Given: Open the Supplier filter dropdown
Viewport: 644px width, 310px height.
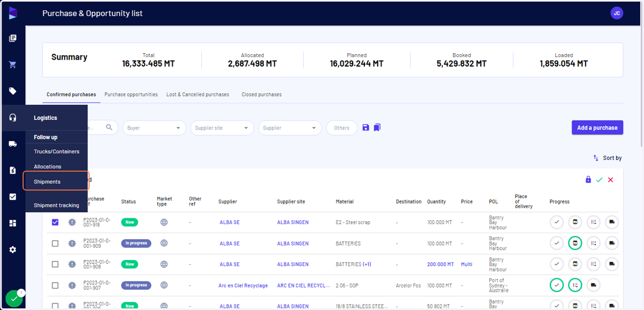Looking at the screenshot, I should click(290, 128).
